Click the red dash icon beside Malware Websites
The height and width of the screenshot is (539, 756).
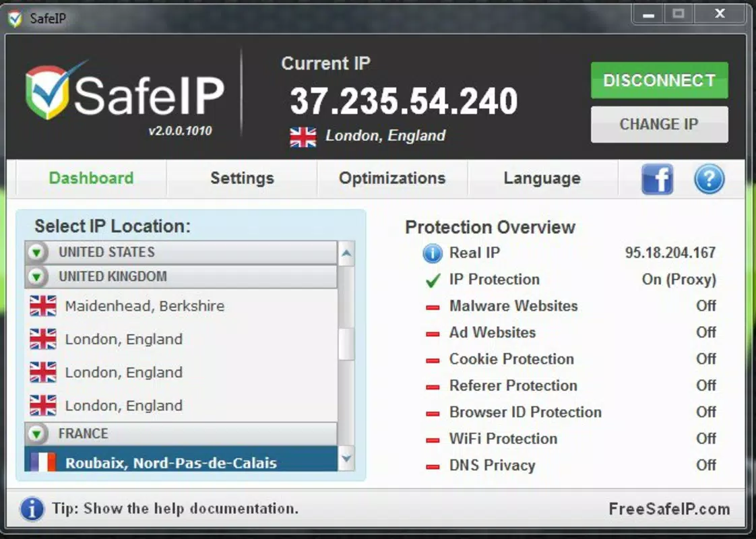point(433,307)
